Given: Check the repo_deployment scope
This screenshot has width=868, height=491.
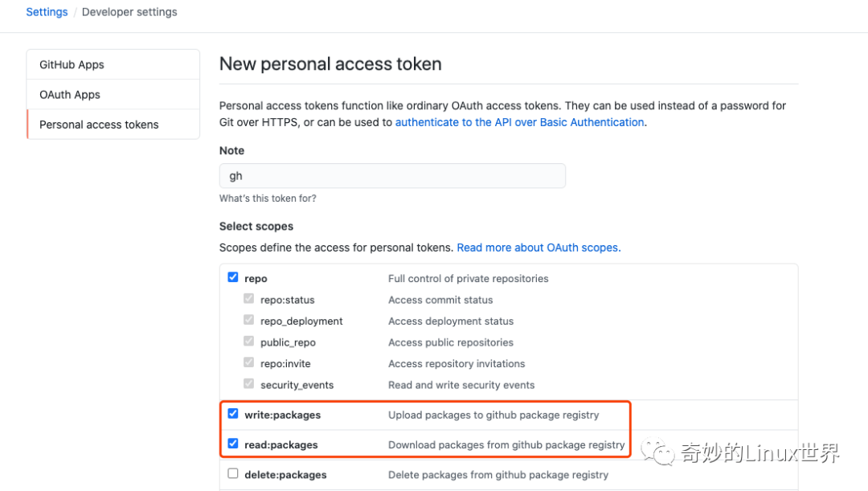Looking at the screenshot, I should 249,320.
